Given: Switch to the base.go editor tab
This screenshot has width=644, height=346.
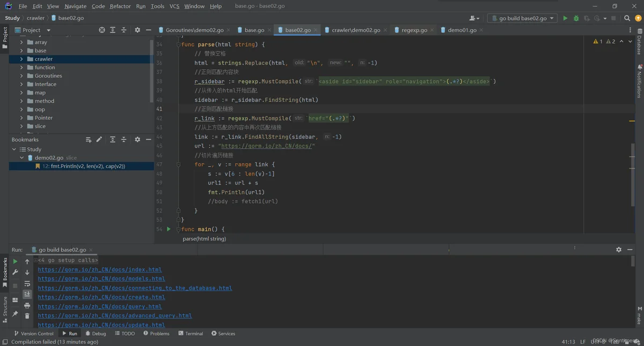Looking at the screenshot, I should click(x=254, y=30).
